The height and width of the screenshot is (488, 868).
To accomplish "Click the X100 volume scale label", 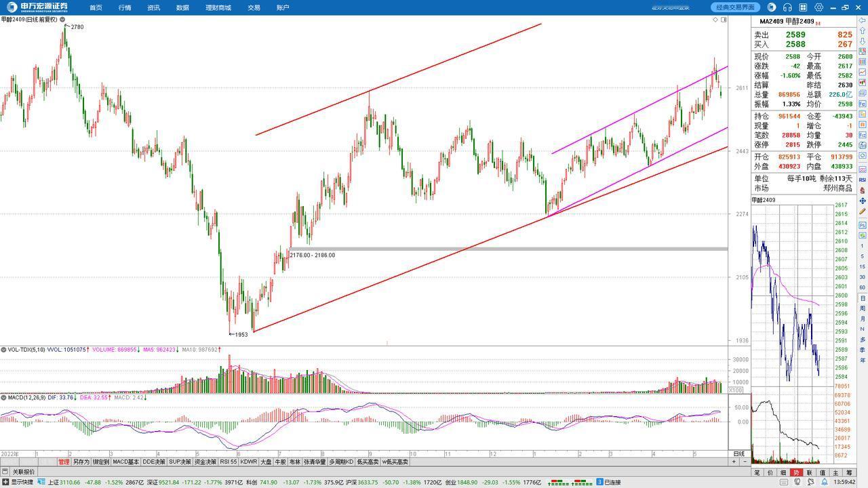I will coord(736,390).
